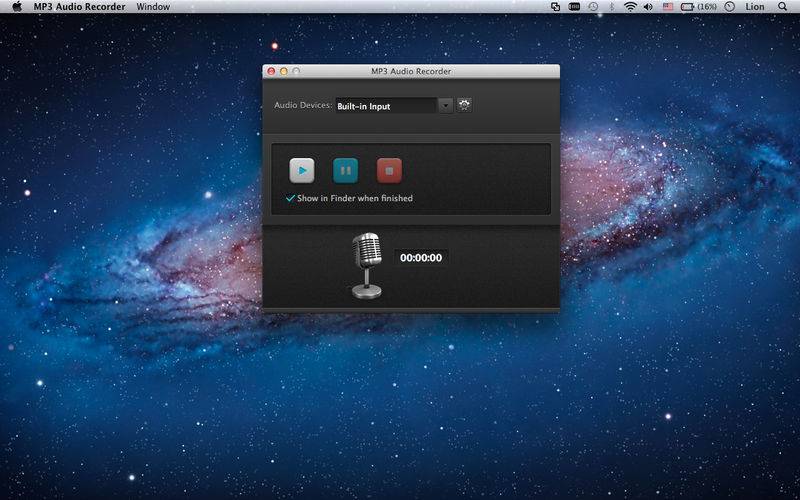Click the Audio Devices label
This screenshot has width=800, height=500.
(x=303, y=105)
